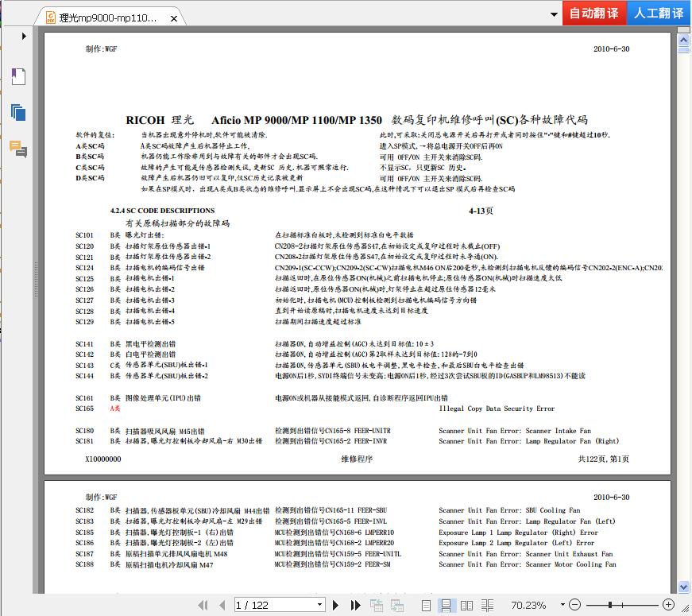Click the SC188 fault code row
This screenshot has width=692, height=616.
(346, 564)
